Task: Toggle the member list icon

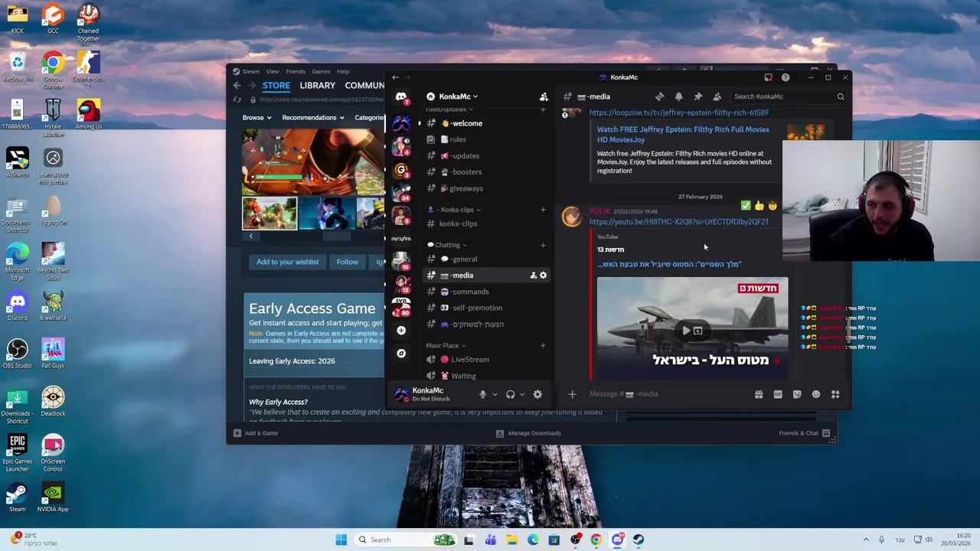Action: point(717,96)
